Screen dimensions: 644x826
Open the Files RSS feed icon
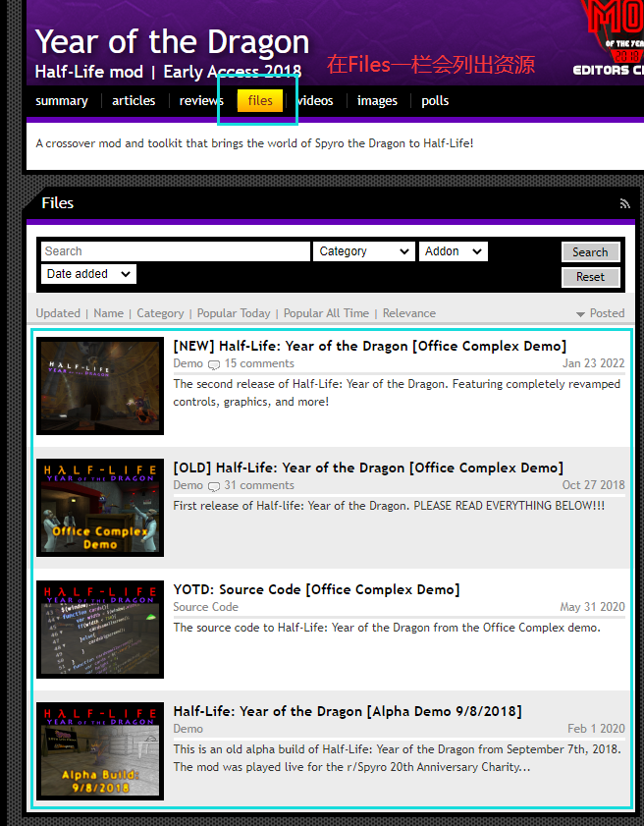(624, 203)
